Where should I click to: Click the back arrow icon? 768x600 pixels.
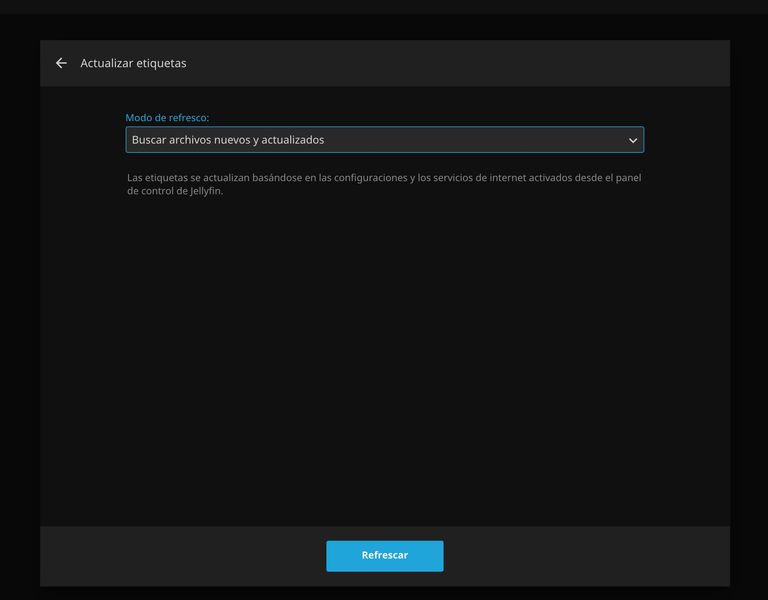[61, 63]
